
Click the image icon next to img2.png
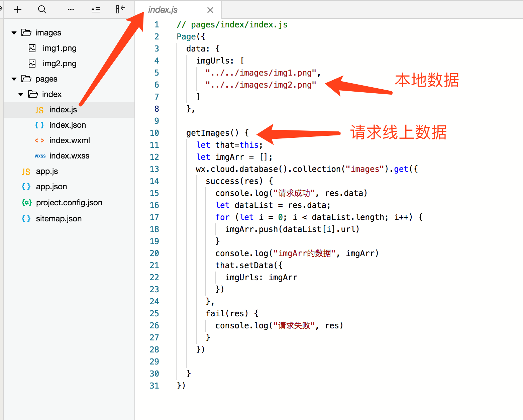[x=32, y=64]
